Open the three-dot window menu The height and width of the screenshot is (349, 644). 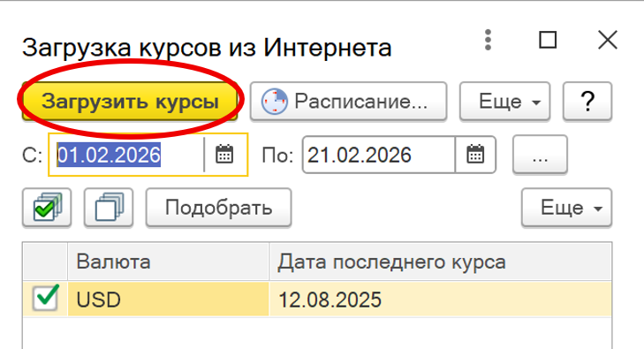pos(488,40)
